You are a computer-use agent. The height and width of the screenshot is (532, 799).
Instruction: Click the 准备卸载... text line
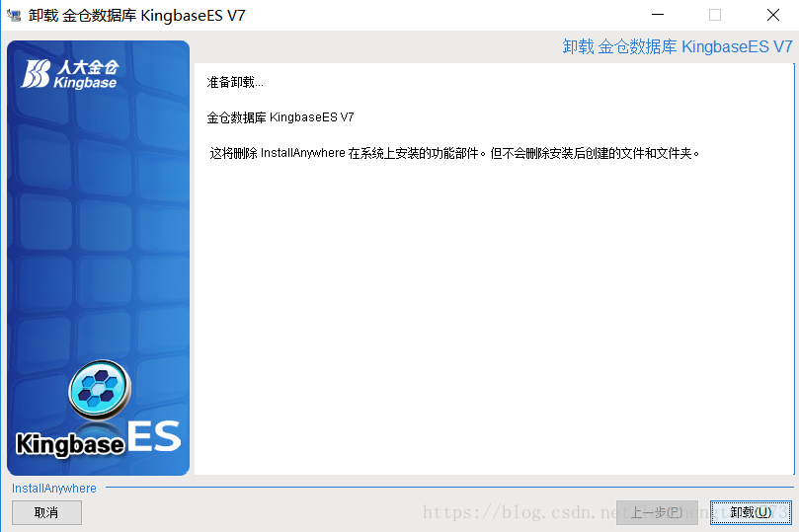click(x=235, y=83)
